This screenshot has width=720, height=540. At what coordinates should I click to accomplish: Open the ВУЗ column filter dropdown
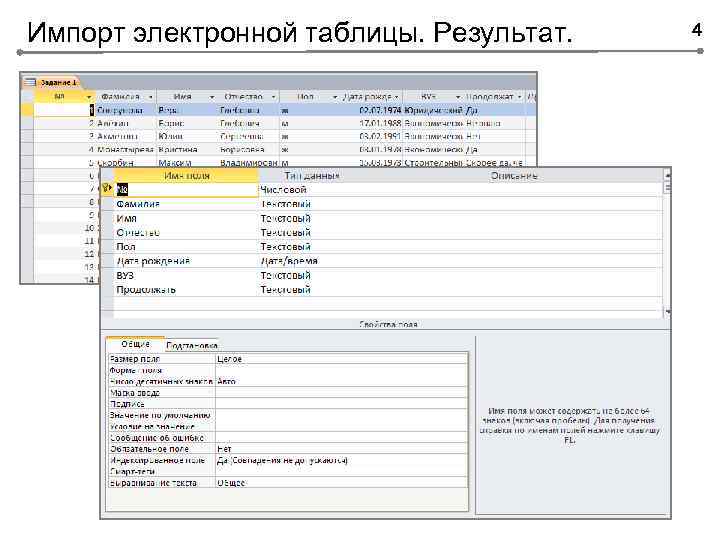point(458,97)
